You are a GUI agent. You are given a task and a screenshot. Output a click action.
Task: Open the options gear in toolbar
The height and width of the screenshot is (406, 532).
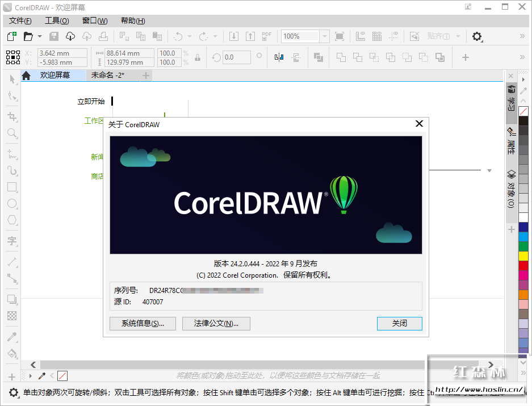[477, 36]
